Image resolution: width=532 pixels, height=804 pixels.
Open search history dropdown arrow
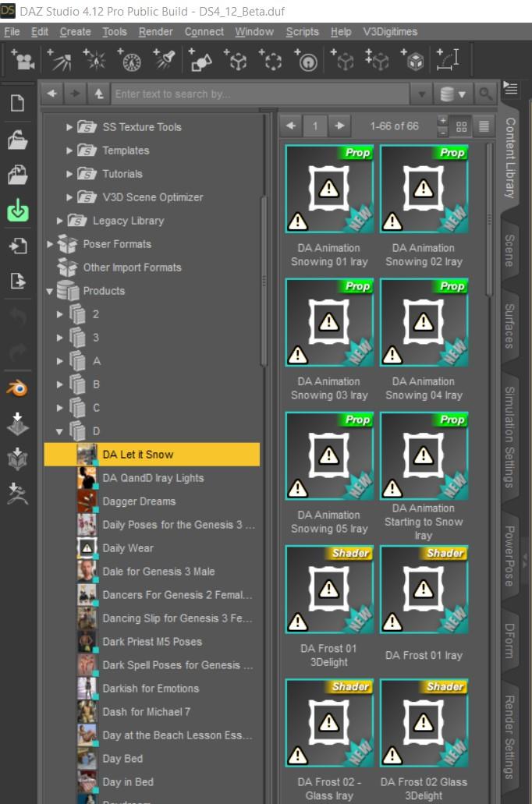tap(421, 94)
